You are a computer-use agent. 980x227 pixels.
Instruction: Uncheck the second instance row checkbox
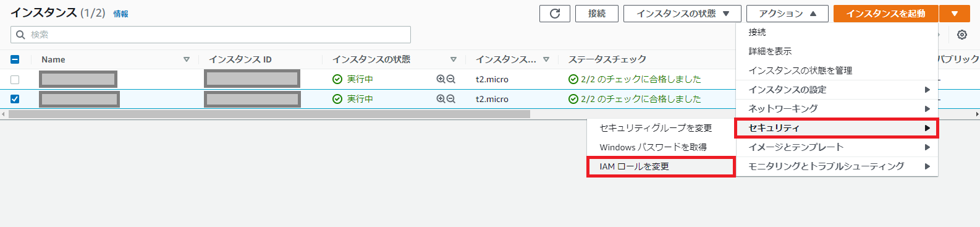coord(15,99)
